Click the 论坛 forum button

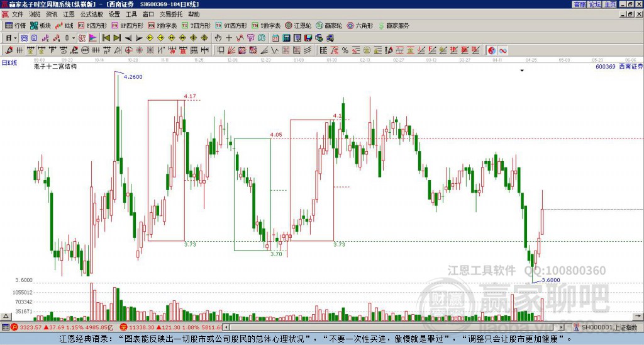[x=595, y=4]
